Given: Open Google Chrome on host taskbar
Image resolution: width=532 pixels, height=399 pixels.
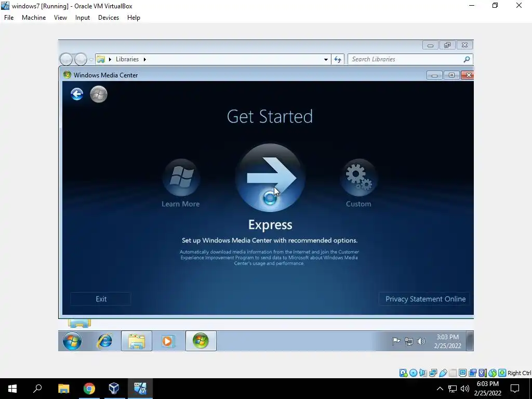Looking at the screenshot, I should click(x=89, y=389).
